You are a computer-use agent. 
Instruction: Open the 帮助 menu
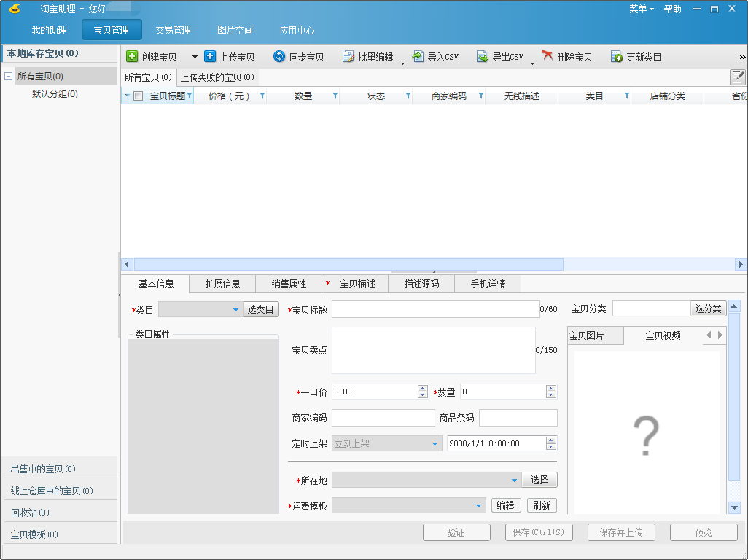[673, 9]
